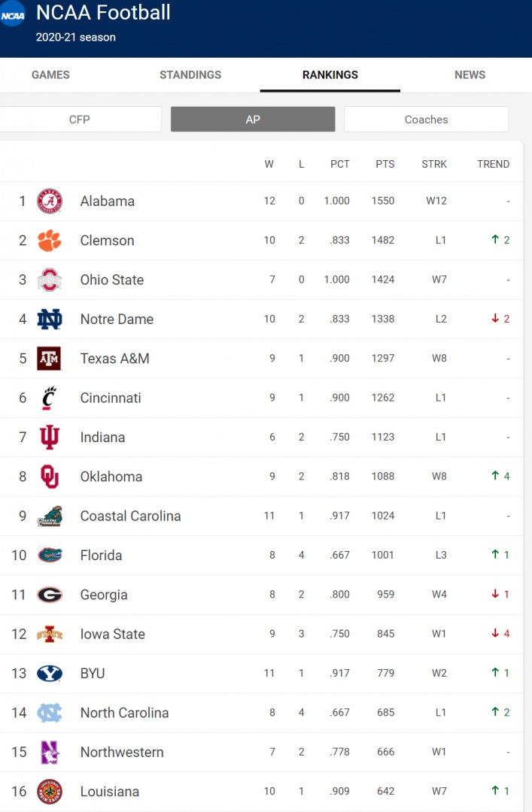Click the NCAA logo icon
Viewport: 532px width, 812px height.
pyautogui.click(x=11, y=14)
